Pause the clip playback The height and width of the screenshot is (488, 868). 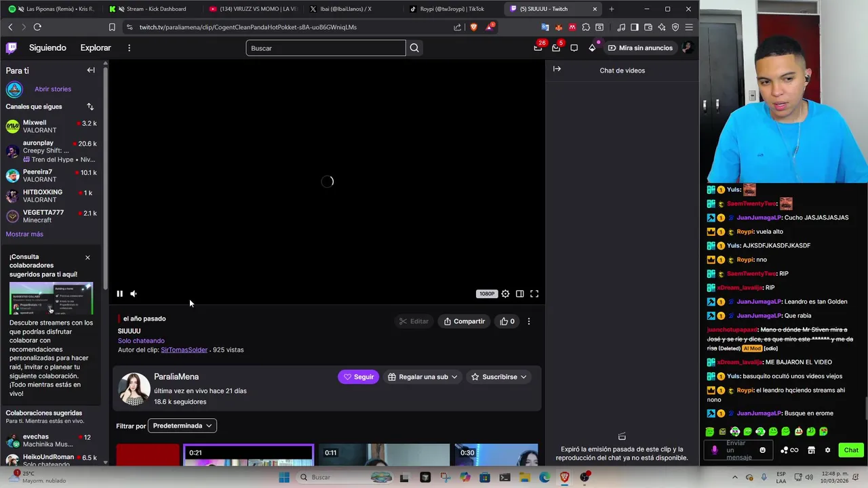[x=119, y=293]
